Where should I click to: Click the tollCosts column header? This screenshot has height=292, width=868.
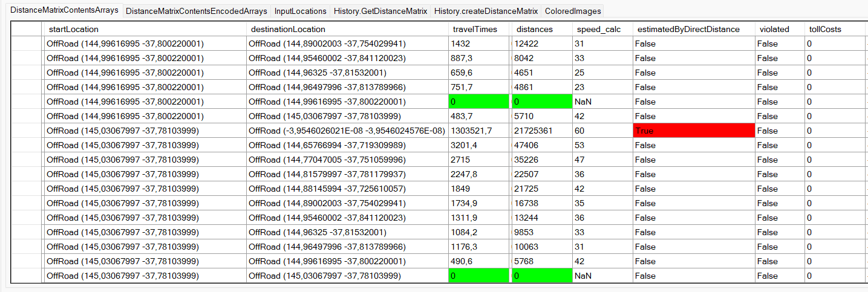[835, 29]
